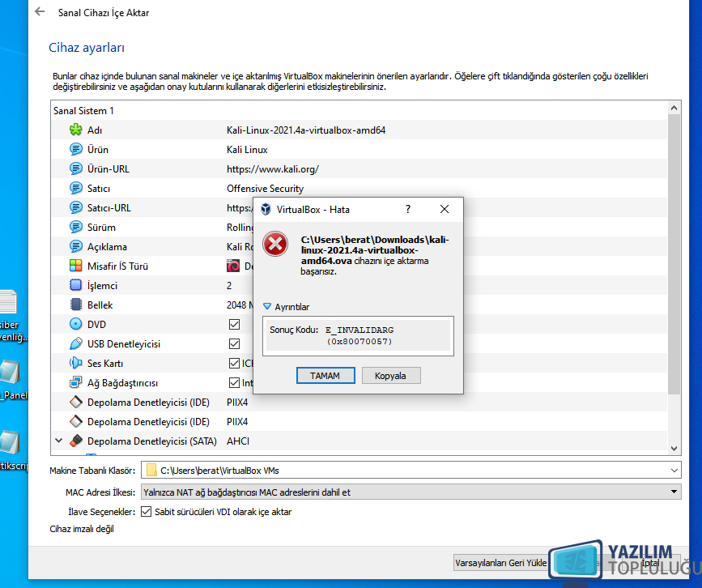
Task: Click the first Depolama Denetleyicisi (IDE) row icon
Action: (75, 402)
